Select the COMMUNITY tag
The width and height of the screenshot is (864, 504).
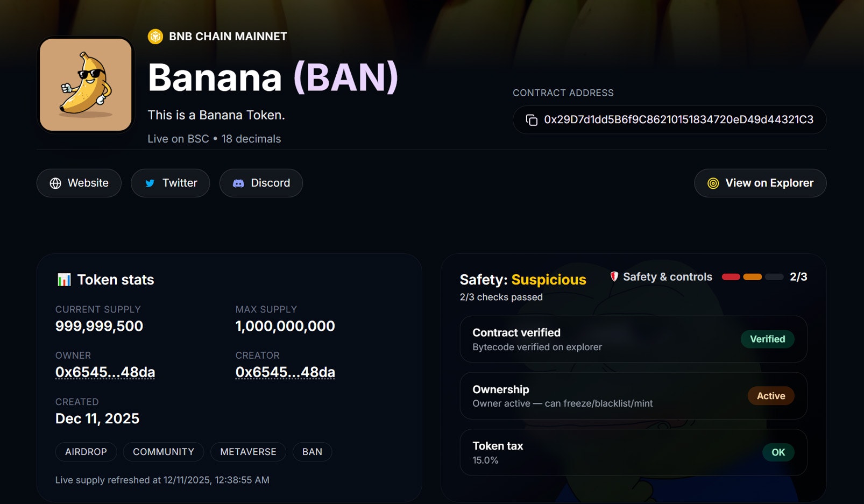[x=164, y=452]
